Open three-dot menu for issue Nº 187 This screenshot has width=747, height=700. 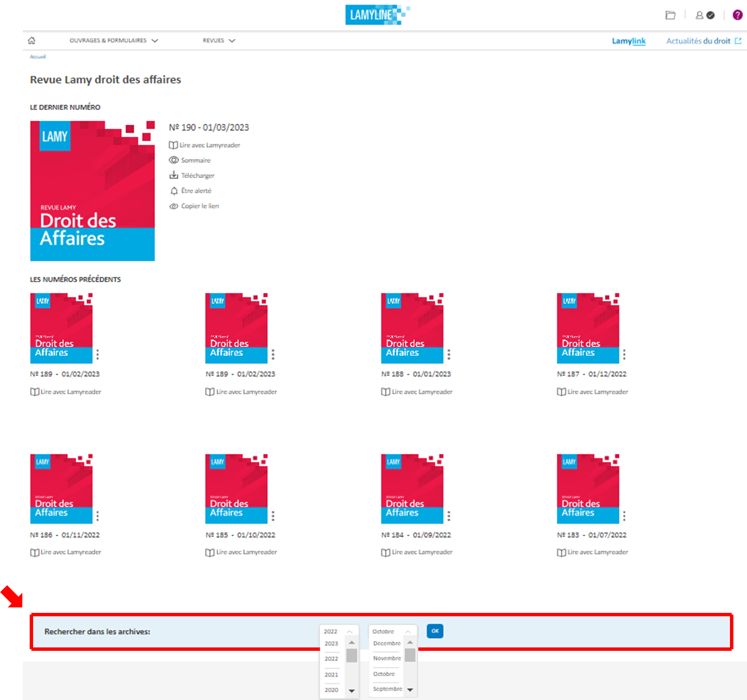click(x=624, y=354)
